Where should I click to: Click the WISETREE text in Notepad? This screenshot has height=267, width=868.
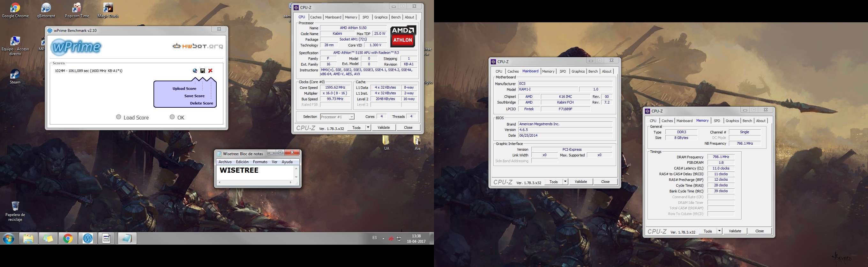click(x=239, y=170)
